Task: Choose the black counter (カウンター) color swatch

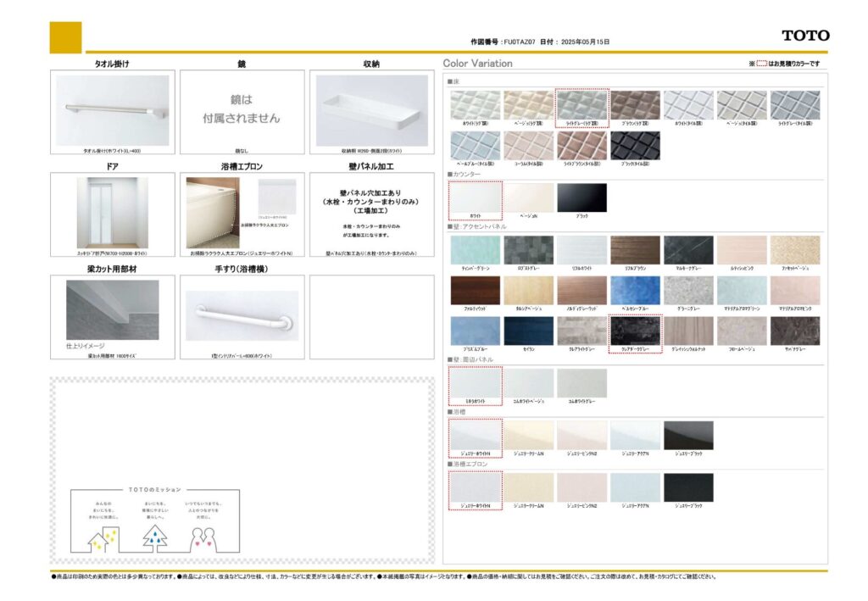Action: (x=581, y=197)
